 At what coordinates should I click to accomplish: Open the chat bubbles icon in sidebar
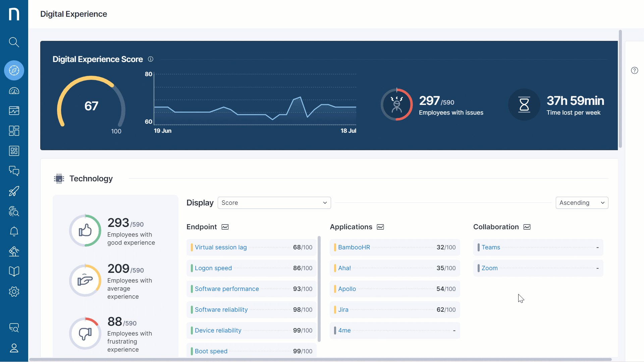pyautogui.click(x=14, y=171)
